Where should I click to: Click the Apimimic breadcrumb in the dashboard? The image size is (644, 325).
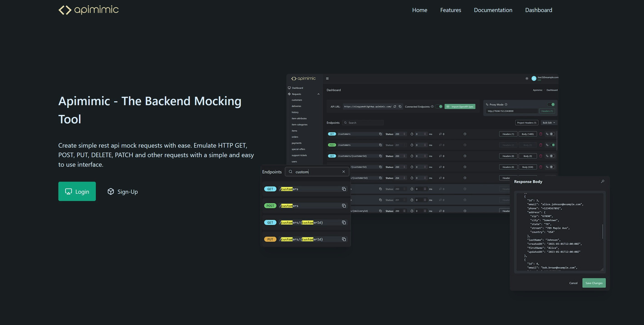(x=537, y=90)
